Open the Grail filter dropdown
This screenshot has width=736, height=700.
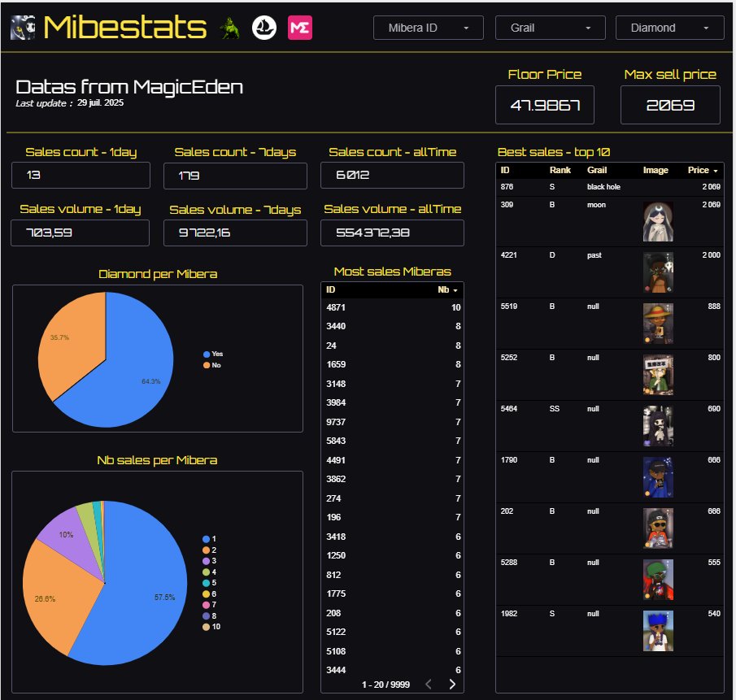coord(550,27)
